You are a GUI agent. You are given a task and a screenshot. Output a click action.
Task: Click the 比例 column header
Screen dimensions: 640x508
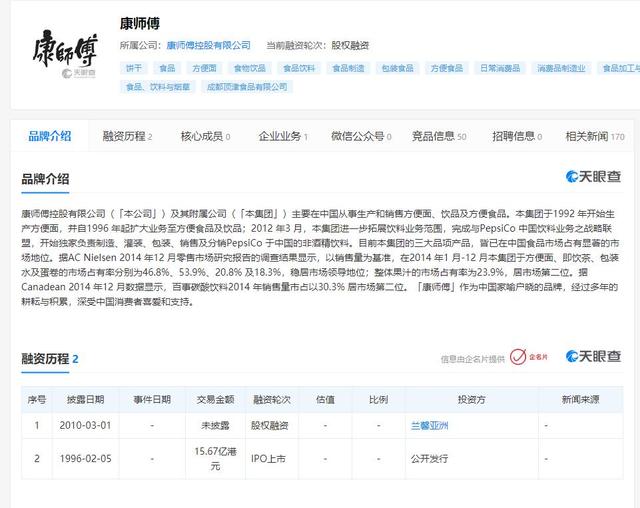pos(378,399)
